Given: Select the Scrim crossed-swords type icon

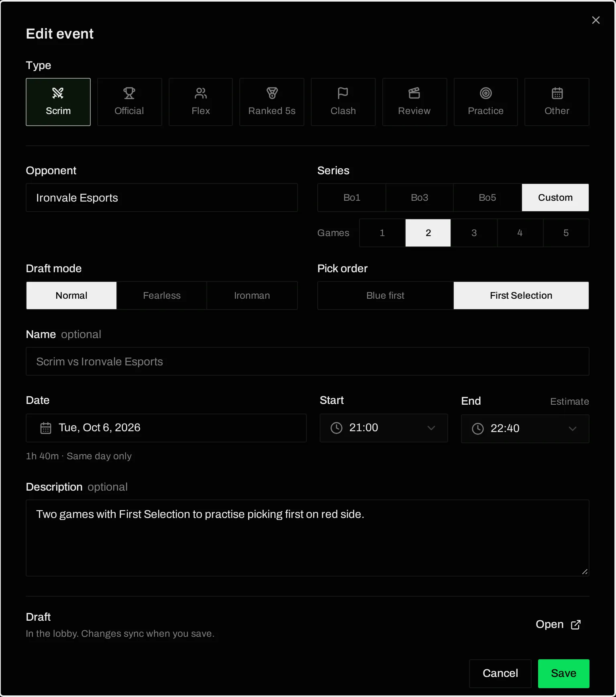Looking at the screenshot, I should (58, 93).
